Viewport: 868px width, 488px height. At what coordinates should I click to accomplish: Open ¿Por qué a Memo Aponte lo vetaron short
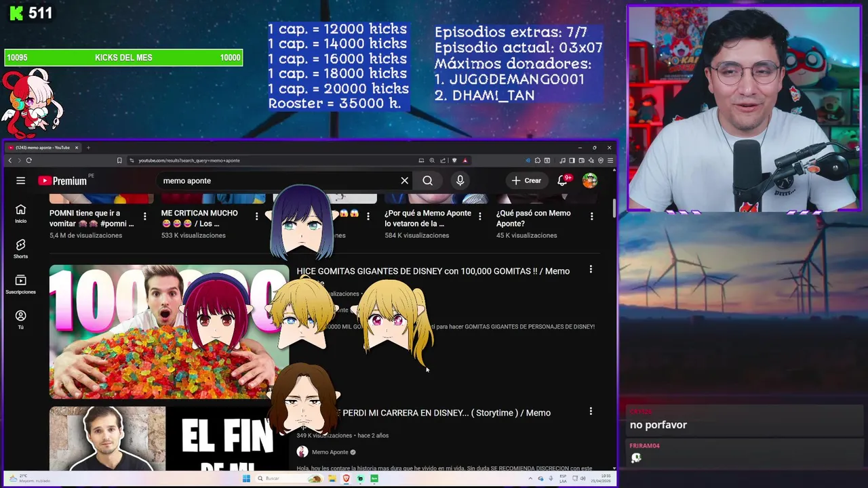(428, 218)
